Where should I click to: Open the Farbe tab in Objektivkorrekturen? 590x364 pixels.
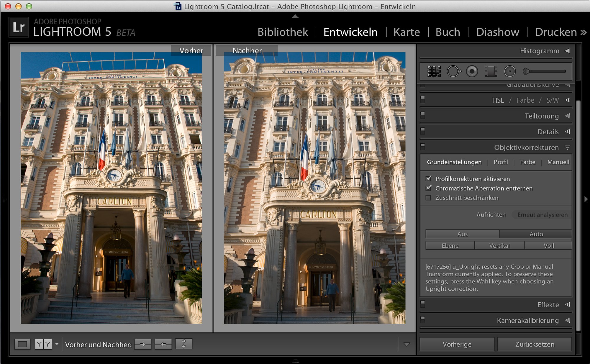click(527, 162)
